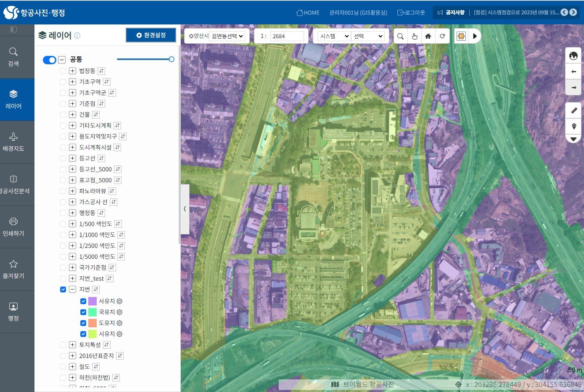
Task: Uncheck the 사유지 checkbox
Action: tap(83, 301)
